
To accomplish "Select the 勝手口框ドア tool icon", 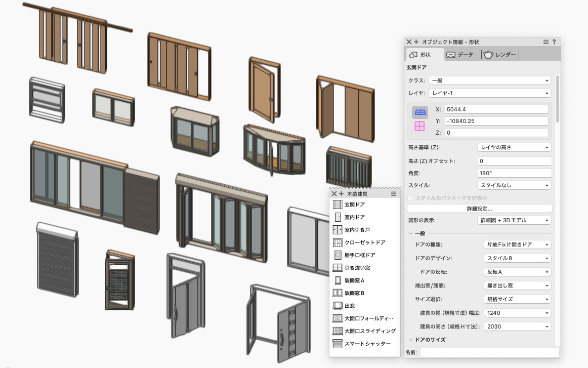I will [x=338, y=255].
